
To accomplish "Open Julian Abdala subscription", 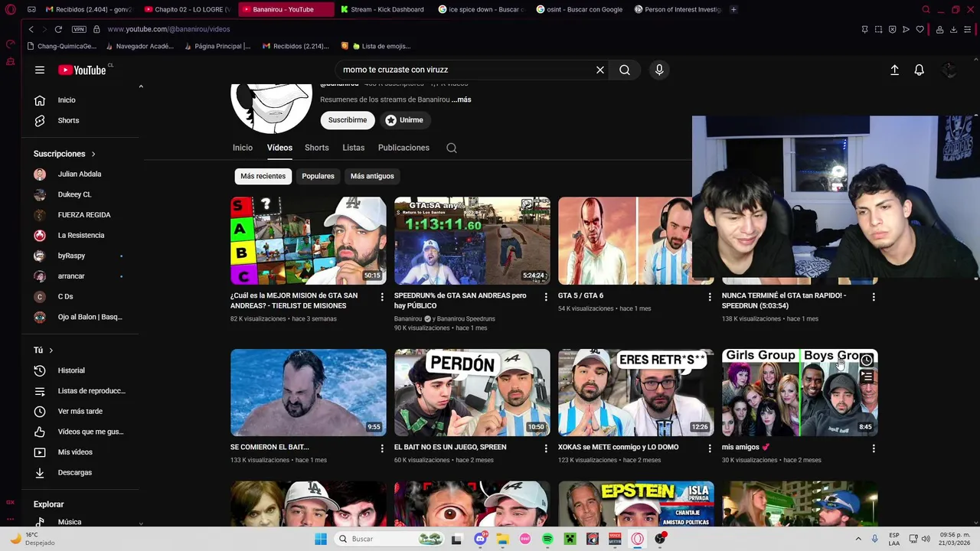I will click(79, 174).
